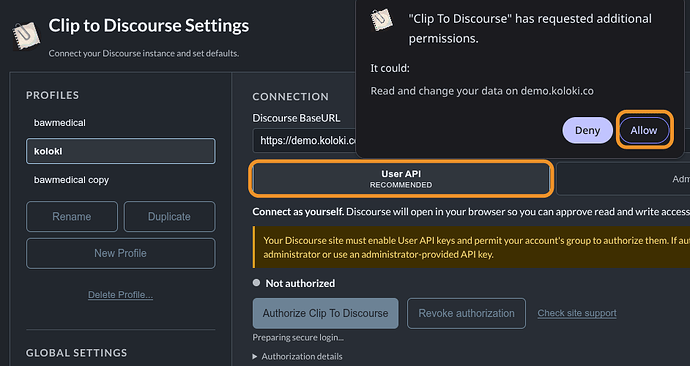Expand the Authorization details disclosure
This screenshot has width=690, height=366.
[x=297, y=356]
